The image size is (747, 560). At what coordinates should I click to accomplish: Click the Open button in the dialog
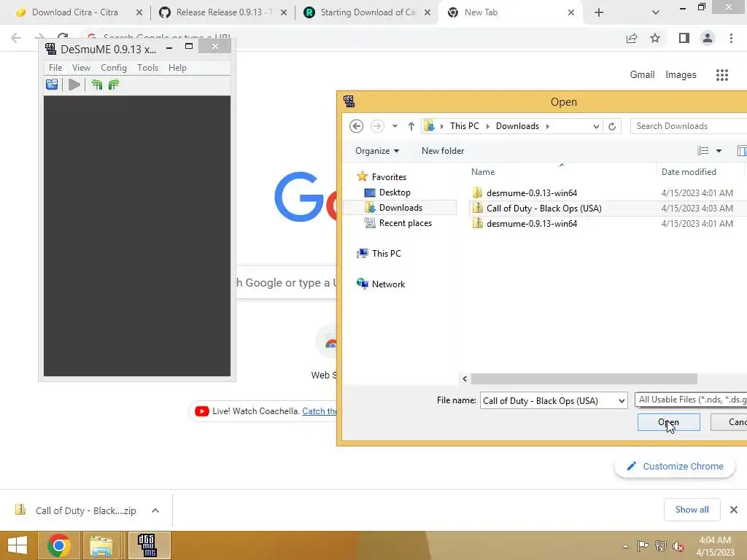coord(668,422)
